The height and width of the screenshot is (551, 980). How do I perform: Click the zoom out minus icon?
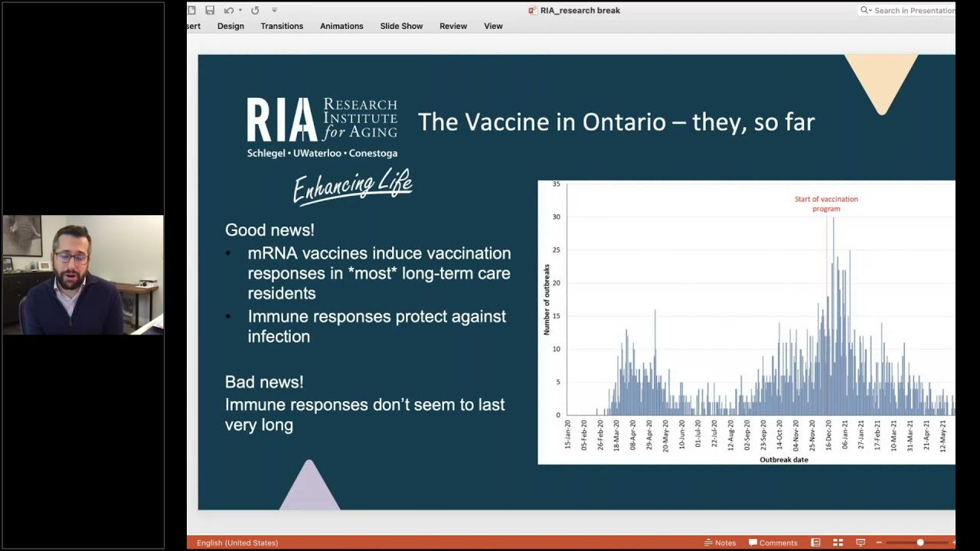tap(879, 543)
